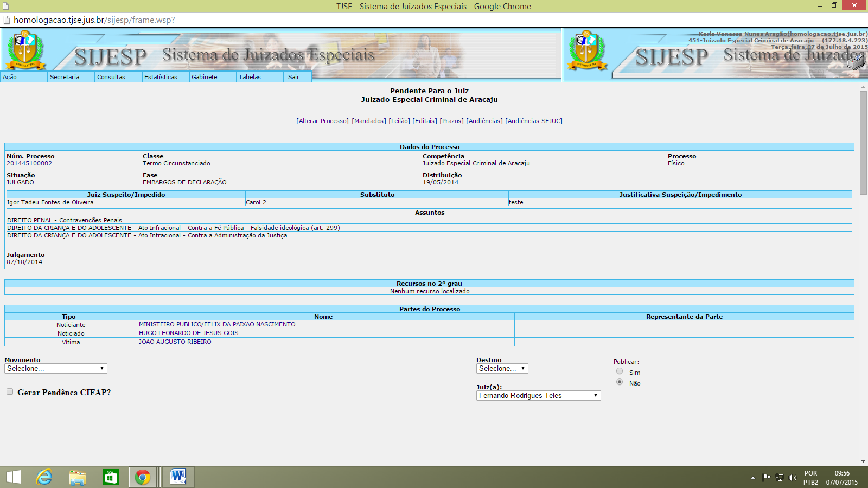Open File Explorer from the taskbar
The height and width of the screenshot is (488, 868).
coord(78,477)
